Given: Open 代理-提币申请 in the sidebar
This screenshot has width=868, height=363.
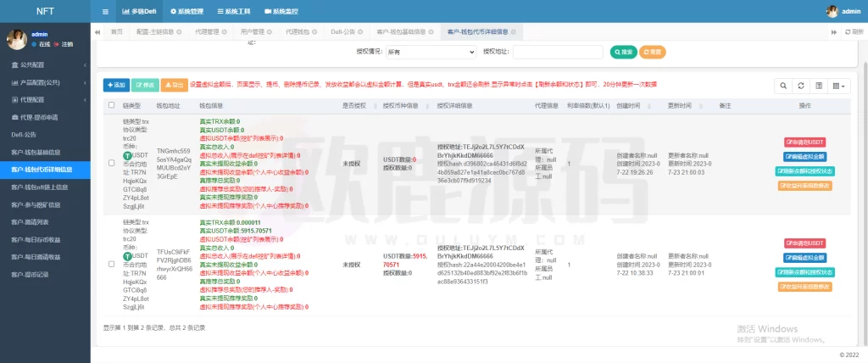Looking at the screenshot, I should pos(45,118).
